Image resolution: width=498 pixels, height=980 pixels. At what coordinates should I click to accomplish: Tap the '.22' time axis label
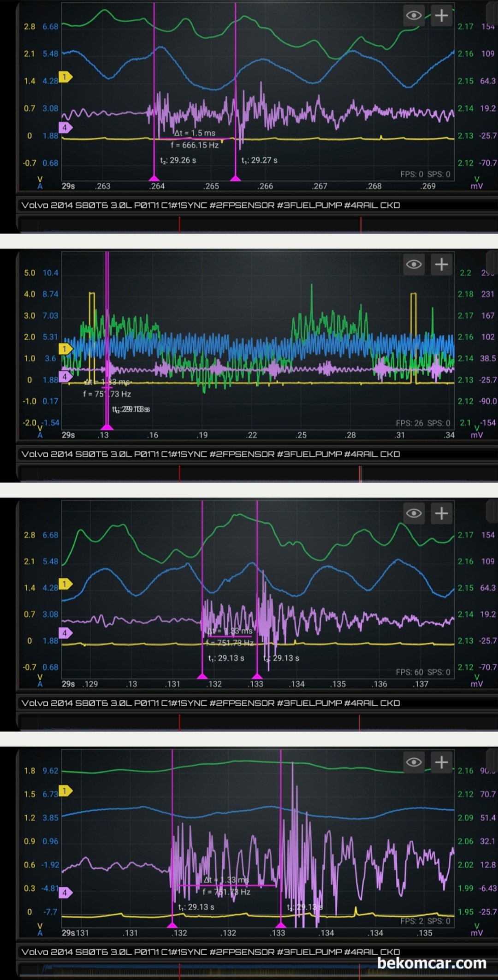[251, 435]
